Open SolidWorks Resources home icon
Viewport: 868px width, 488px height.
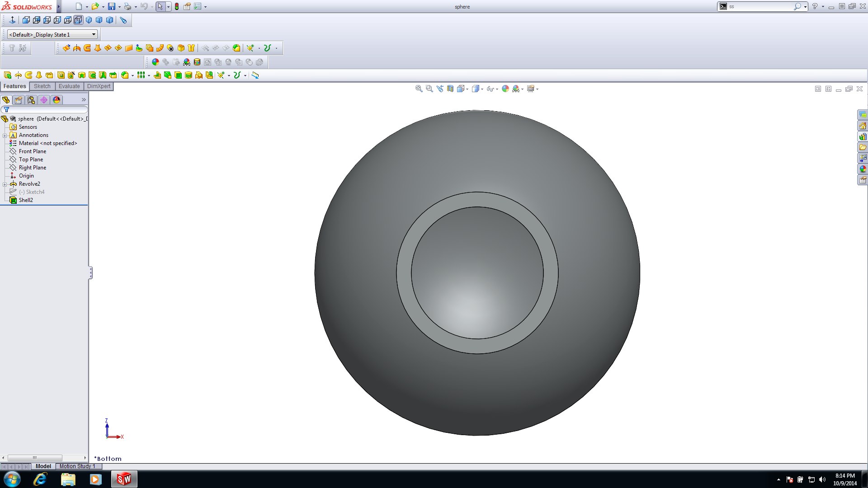click(863, 126)
